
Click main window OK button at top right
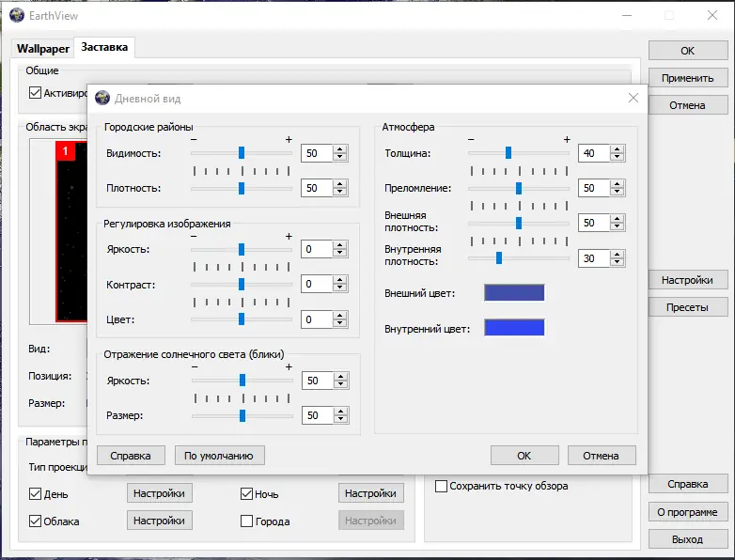pyautogui.click(x=688, y=51)
